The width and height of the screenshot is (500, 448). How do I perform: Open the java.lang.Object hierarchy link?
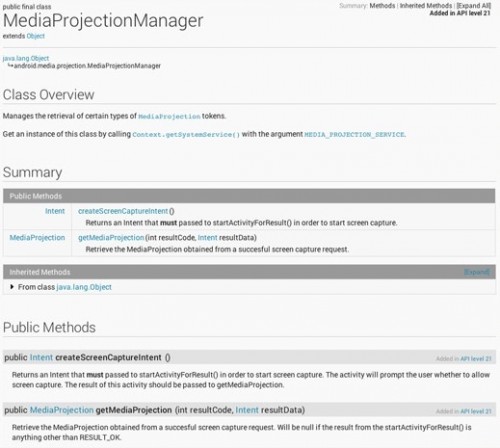pyautogui.click(x=26, y=58)
